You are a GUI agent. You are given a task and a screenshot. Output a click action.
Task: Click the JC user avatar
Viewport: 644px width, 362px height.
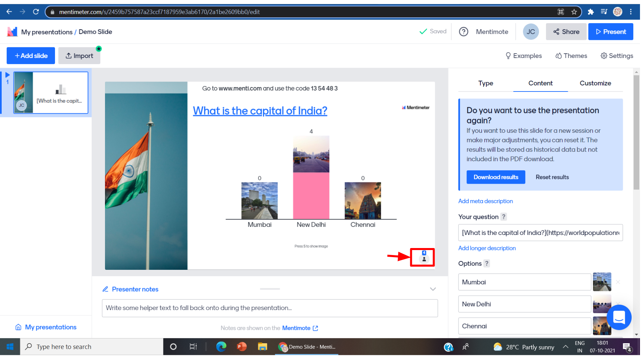[530, 32]
